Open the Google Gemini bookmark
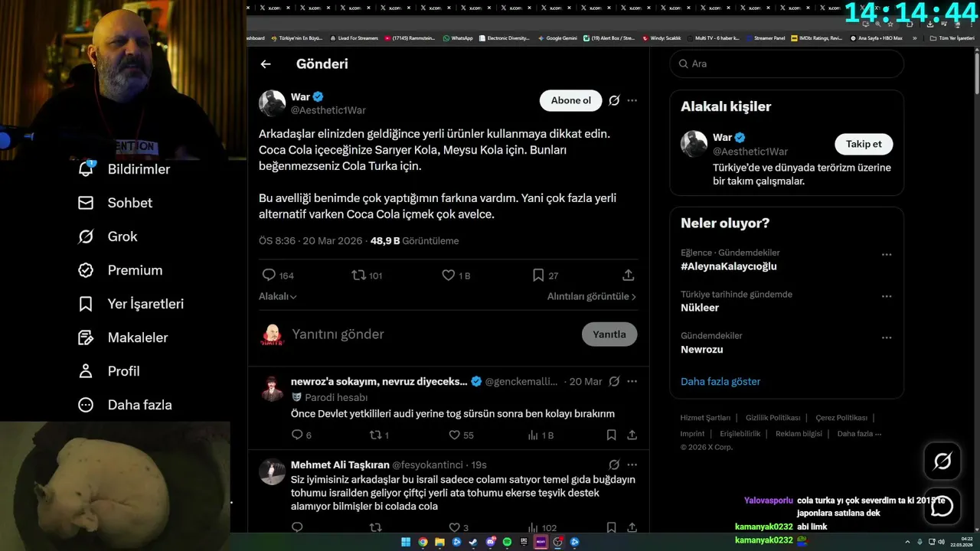 point(557,37)
